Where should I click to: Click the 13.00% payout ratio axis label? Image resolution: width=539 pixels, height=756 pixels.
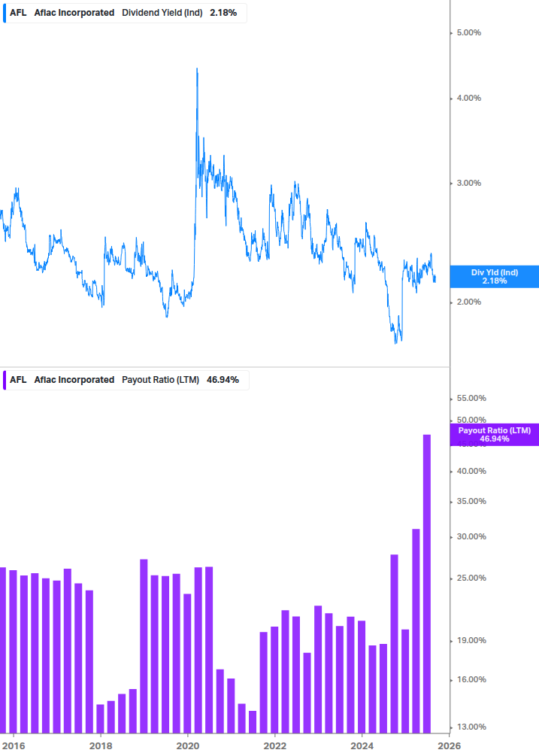[x=471, y=727]
